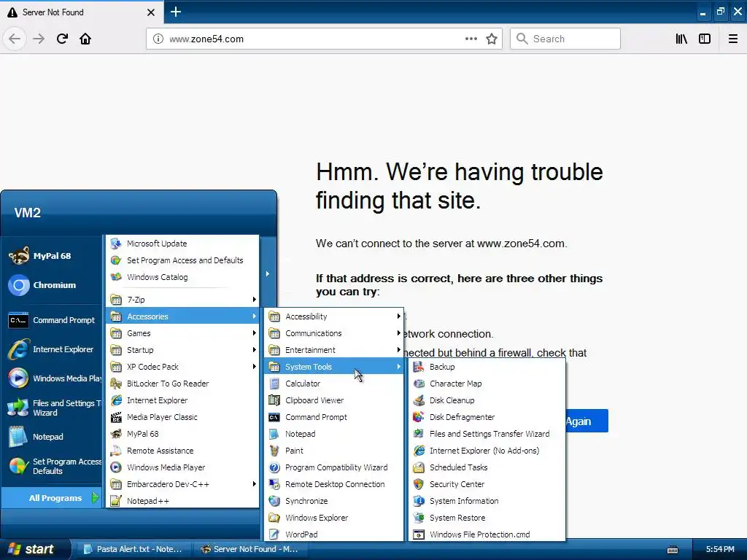Open Clipboard Viewer
This screenshot has height=560, width=747.
tap(334, 400)
